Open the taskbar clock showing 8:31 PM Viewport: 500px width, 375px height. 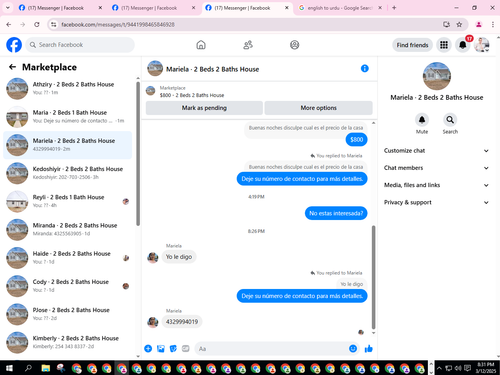(486, 368)
